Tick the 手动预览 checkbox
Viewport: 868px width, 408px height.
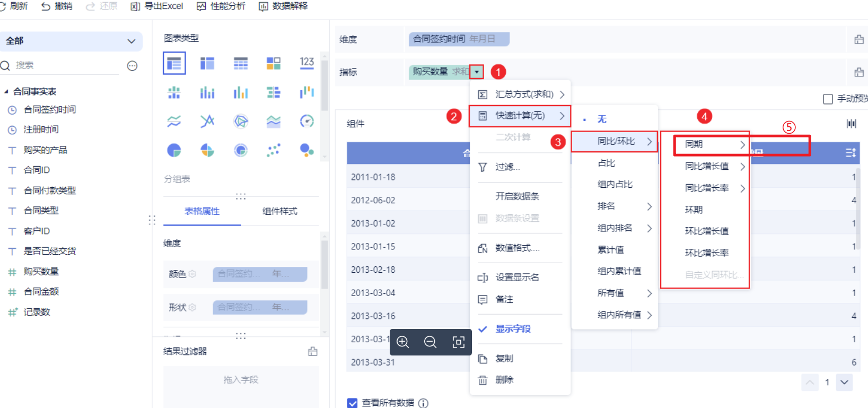tap(828, 99)
